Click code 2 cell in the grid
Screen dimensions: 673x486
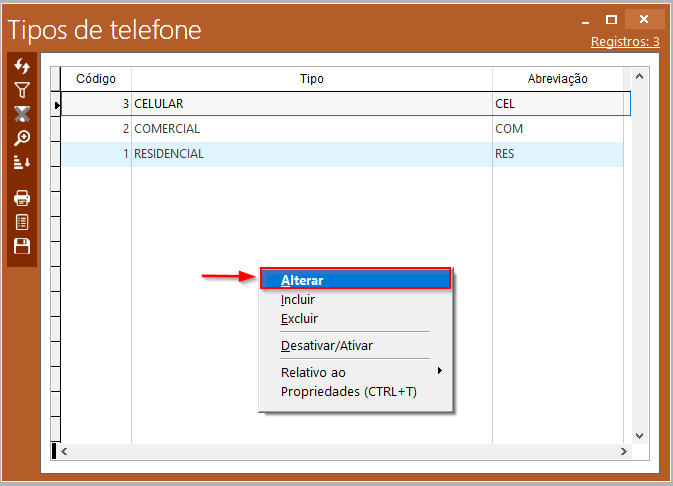(96, 128)
